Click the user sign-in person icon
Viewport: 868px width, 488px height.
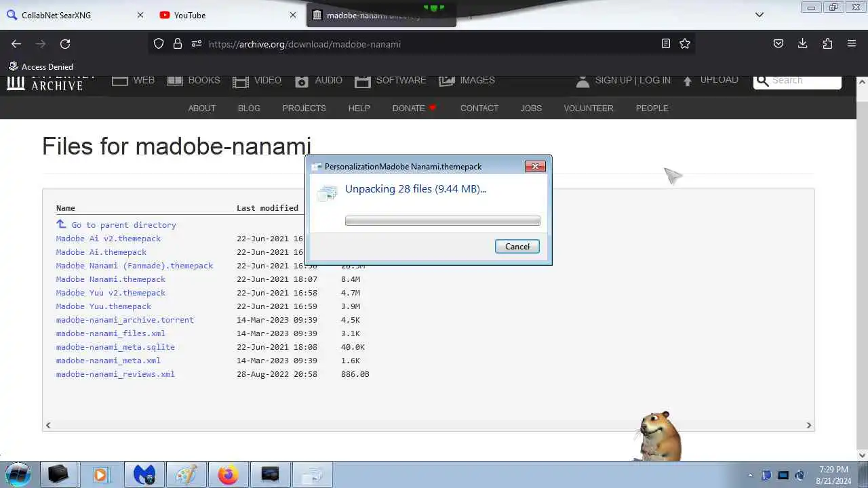(583, 81)
